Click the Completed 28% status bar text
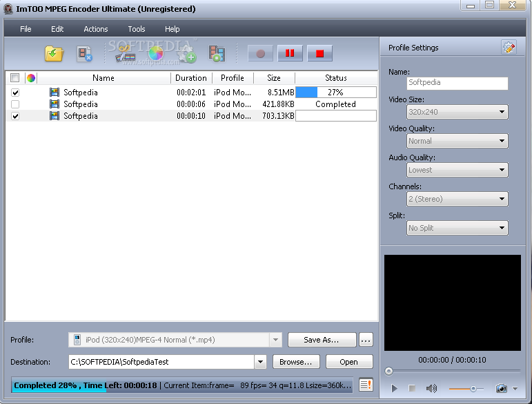Screen dimensions: 532x404 tap(45, 385)
